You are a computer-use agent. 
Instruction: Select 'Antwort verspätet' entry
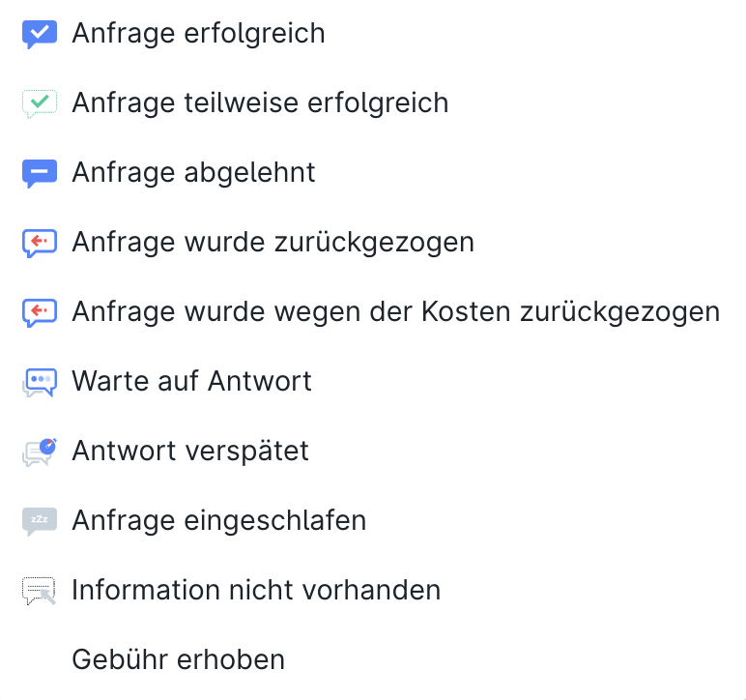[190, 452]
